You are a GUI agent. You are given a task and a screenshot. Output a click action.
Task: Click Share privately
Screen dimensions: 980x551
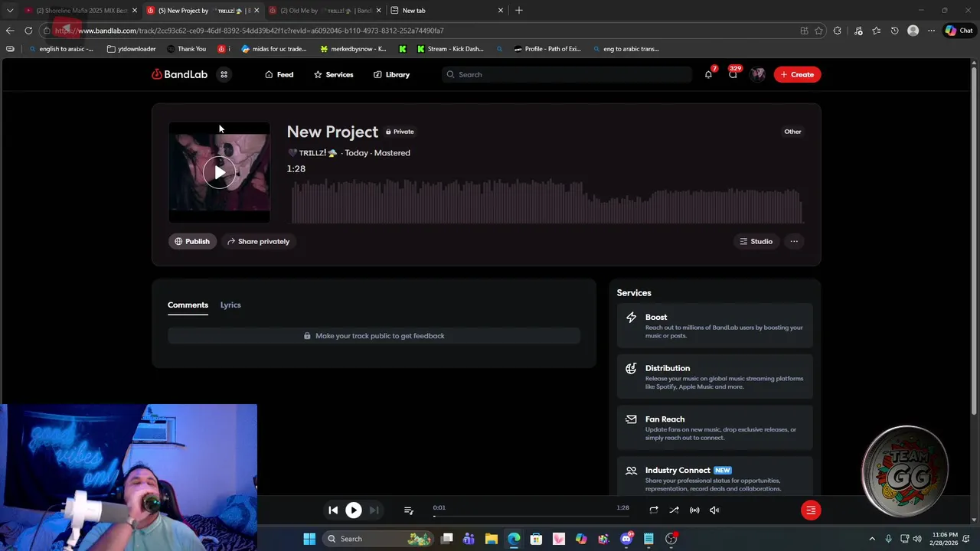pos(258,241)
